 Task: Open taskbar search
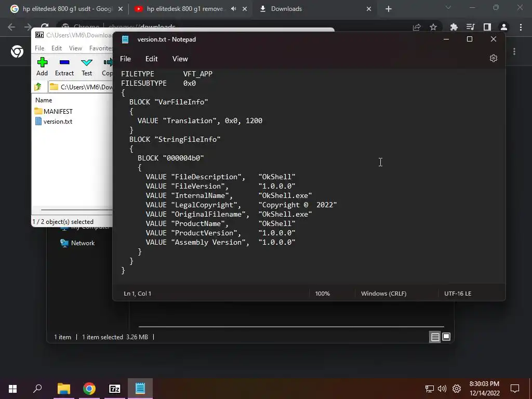click(37, 389)
